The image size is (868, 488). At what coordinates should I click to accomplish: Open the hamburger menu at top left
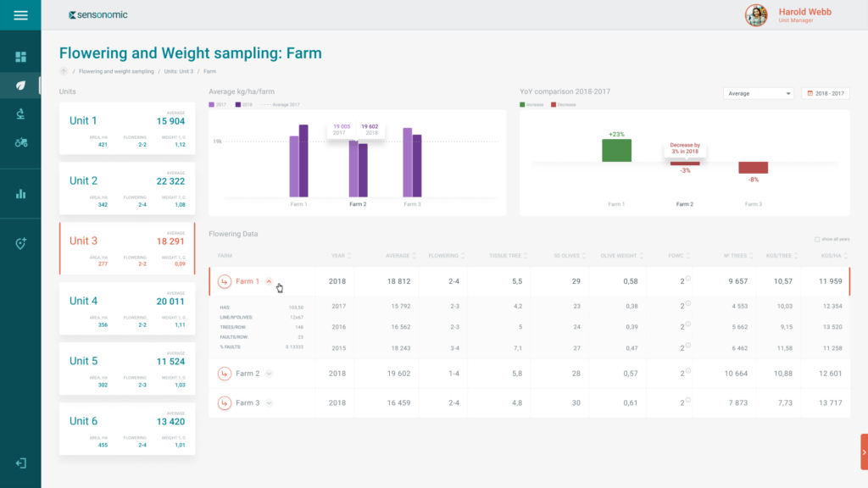[x=20, y=14]
